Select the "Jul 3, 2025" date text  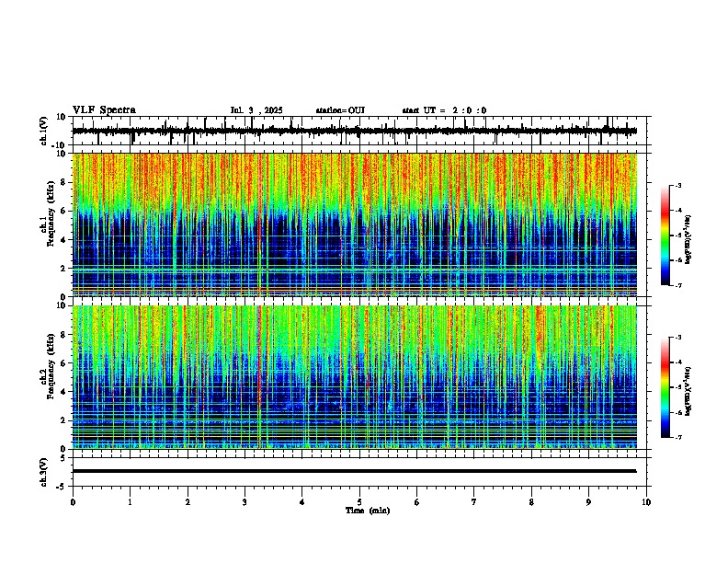click(256, 110)
